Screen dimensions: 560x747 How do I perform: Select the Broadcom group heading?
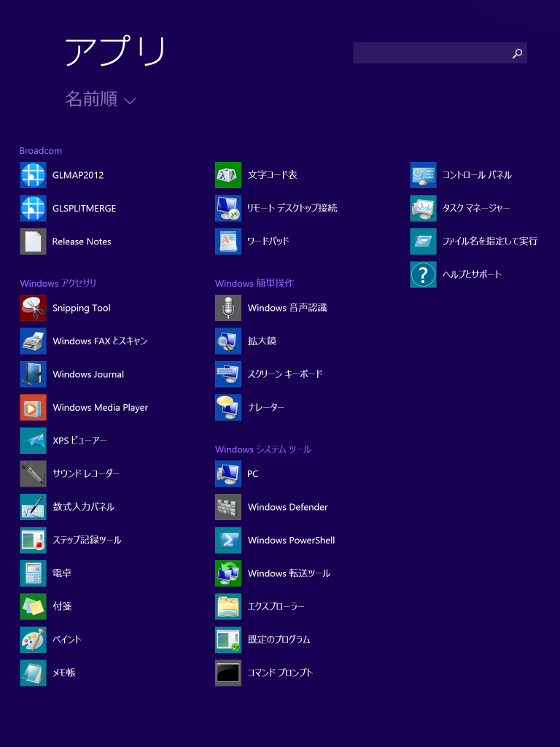coord(41,150)
